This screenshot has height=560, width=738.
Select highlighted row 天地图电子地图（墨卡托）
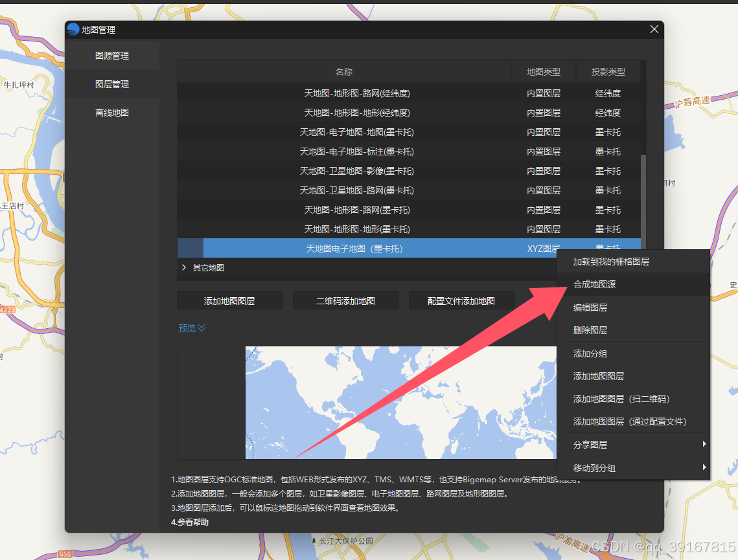409,248
